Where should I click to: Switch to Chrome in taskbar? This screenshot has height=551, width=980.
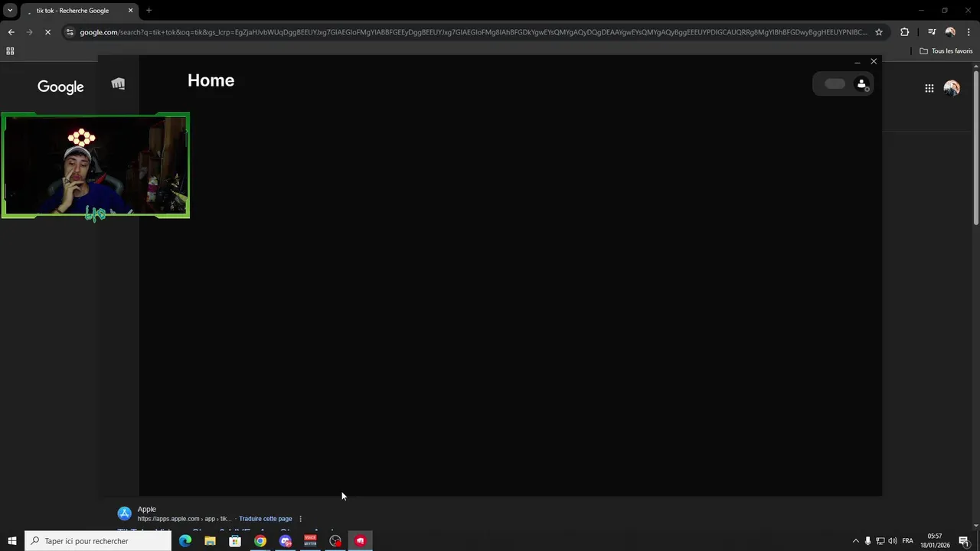pyautogui.click(x=260, y=541)
